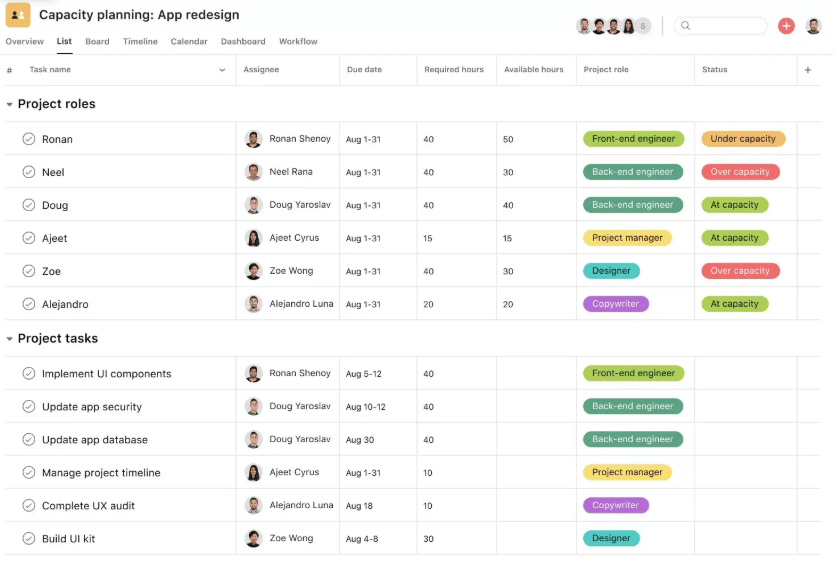Change Zoe's Designer role tag
The width and height of the screenshot is (837, 568).
click(x=611, y=271)
